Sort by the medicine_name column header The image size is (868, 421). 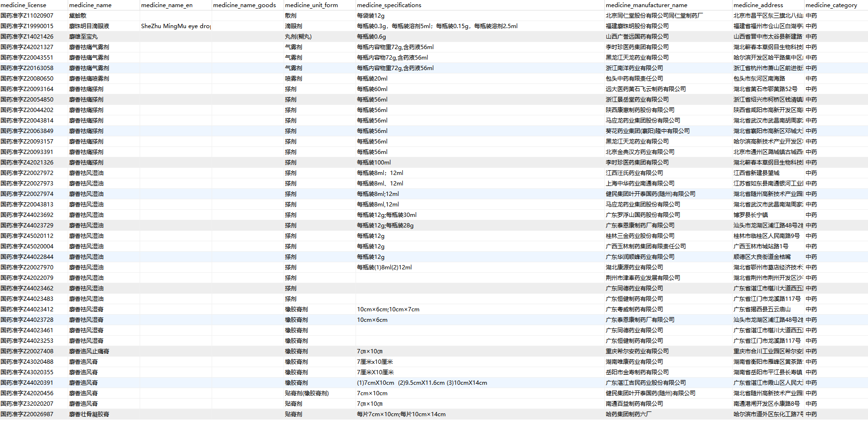[91, 5]
